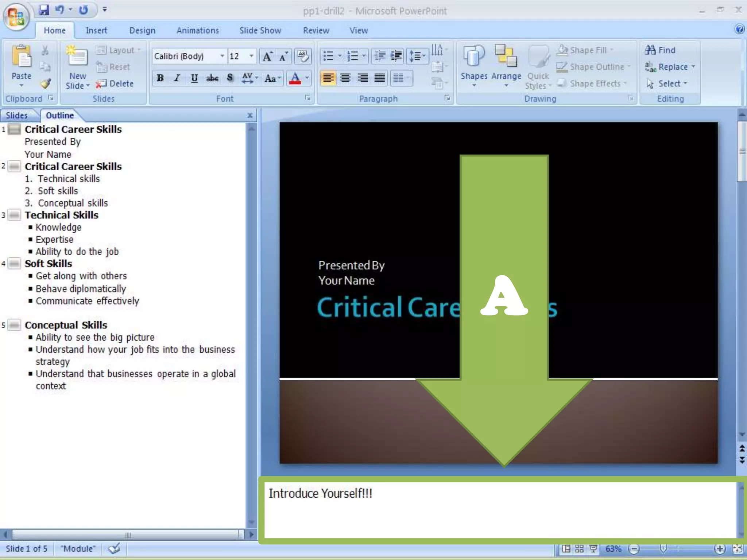This screenshot has height=560, width=747.
Task: Click the spell check status icon
Action: coord(114,548)
